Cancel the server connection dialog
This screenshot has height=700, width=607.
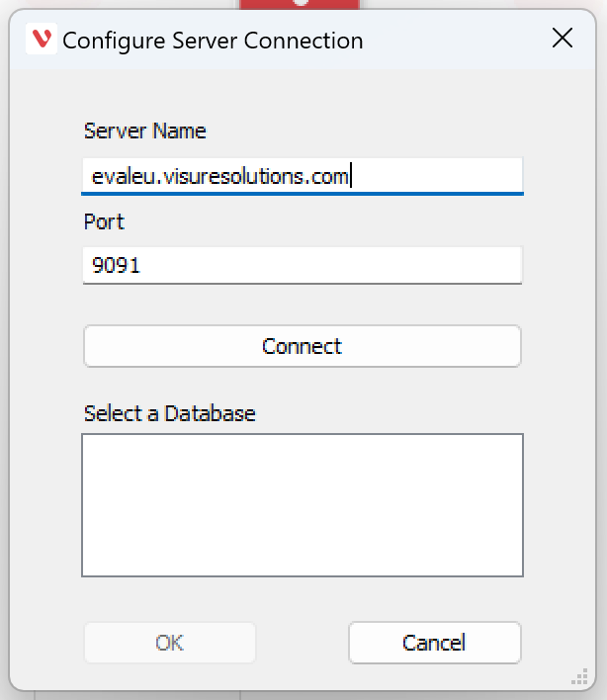click(434, 643)
